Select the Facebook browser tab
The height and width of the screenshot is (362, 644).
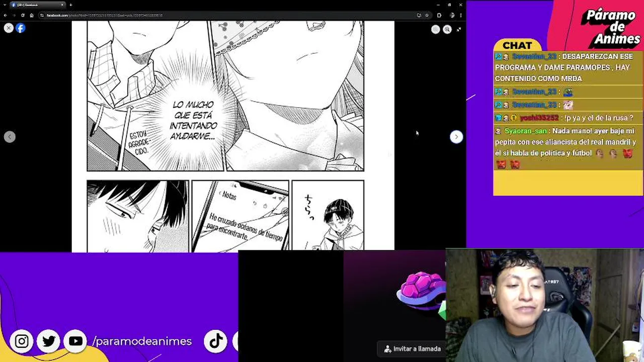(37, 5)
